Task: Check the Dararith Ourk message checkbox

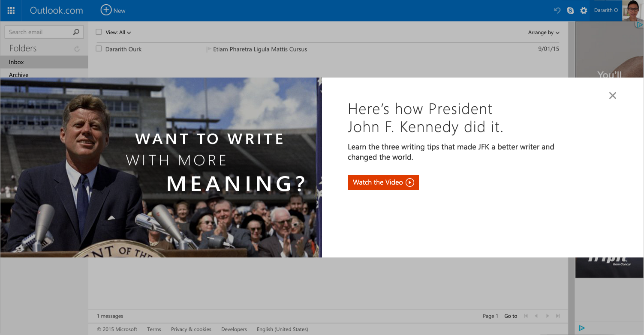Action: [x=99, y=49]
